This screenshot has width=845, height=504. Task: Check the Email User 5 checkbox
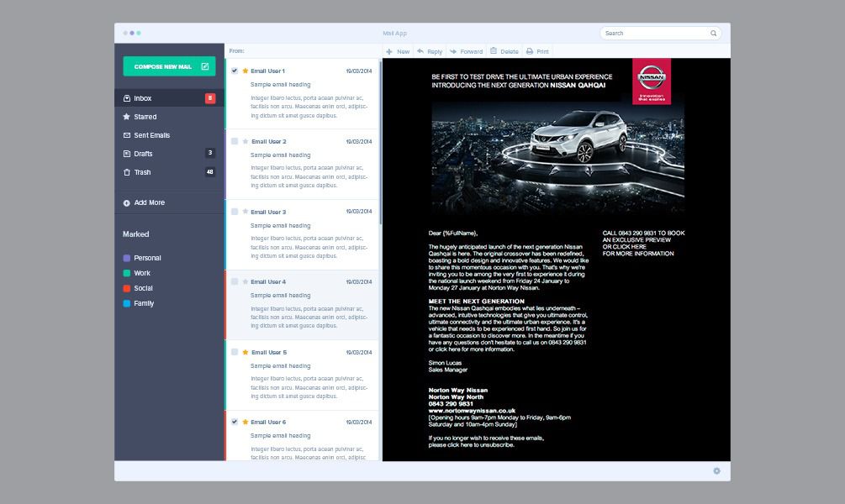pos(235,352)
